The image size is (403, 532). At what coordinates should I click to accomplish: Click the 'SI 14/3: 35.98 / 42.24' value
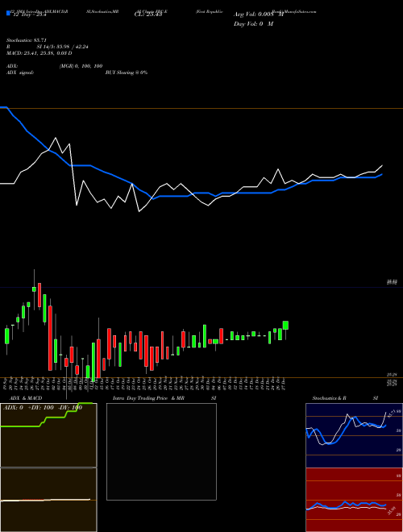click(x=63, y=47)
